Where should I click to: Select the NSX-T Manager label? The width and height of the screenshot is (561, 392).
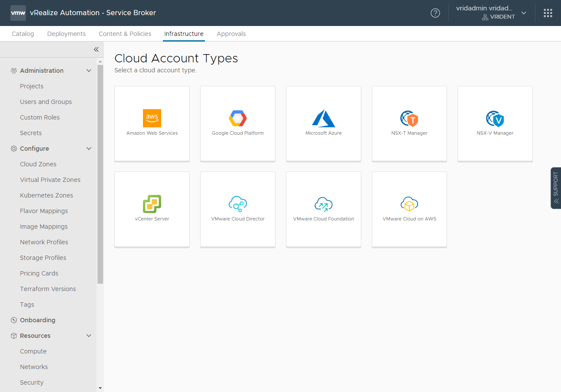click(x=409, y=133)
